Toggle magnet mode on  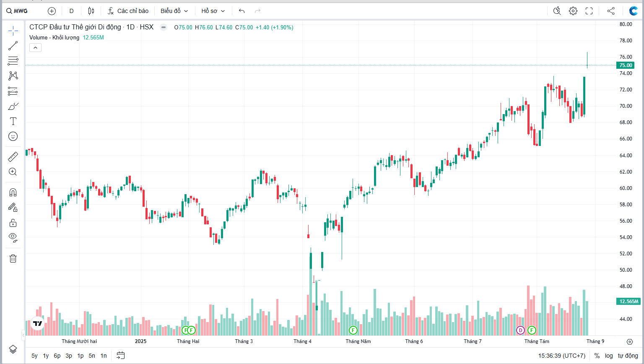pos(13,192)
